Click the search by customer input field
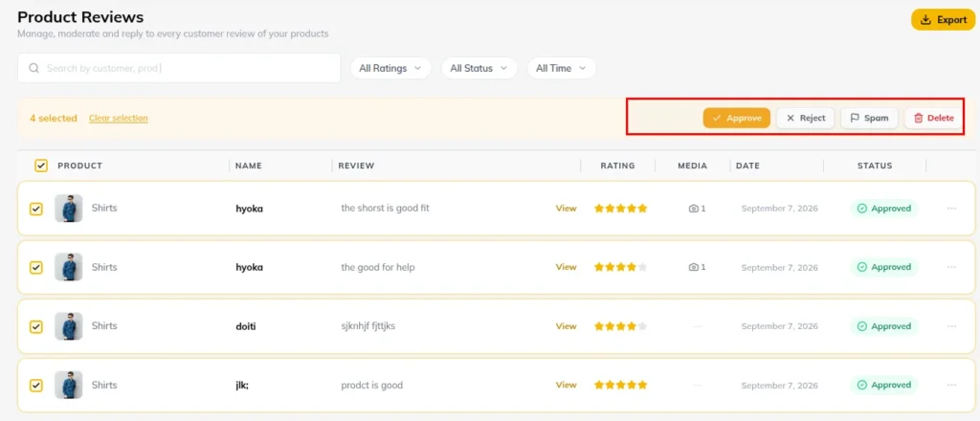The image size is (980, 421). click(x=179, y=68)
